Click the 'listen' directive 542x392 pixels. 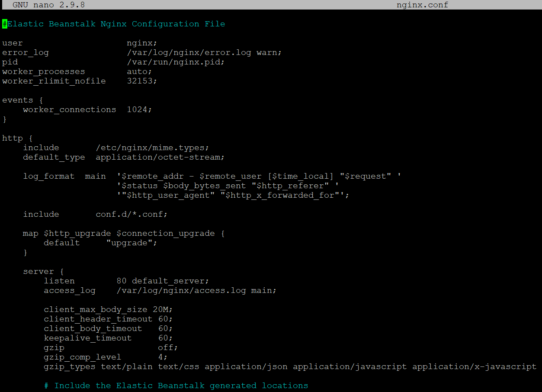coord(59,281)
